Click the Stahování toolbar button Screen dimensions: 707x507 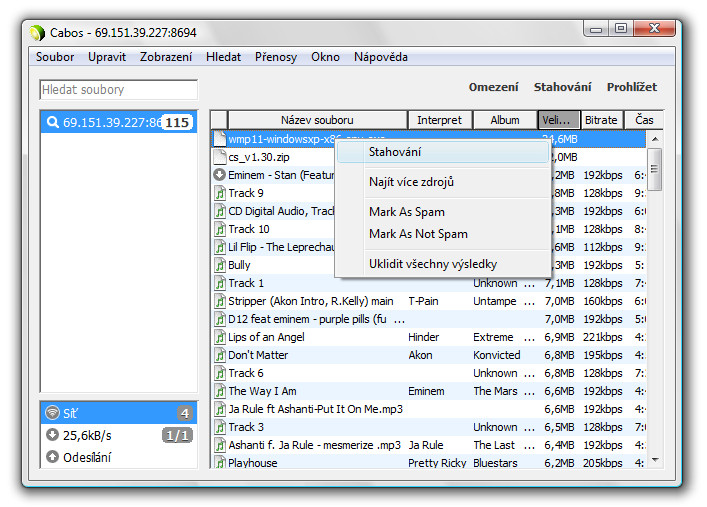pos(562,87)
